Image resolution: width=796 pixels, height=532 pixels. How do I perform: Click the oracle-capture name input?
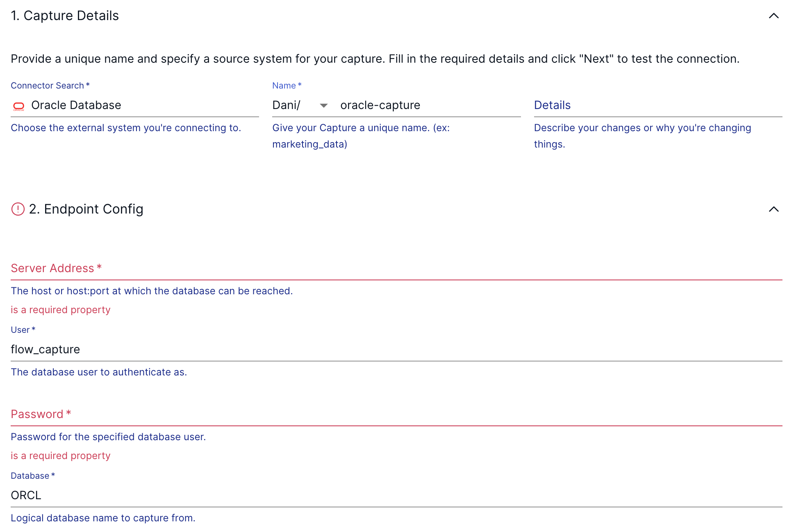[426, 105]
